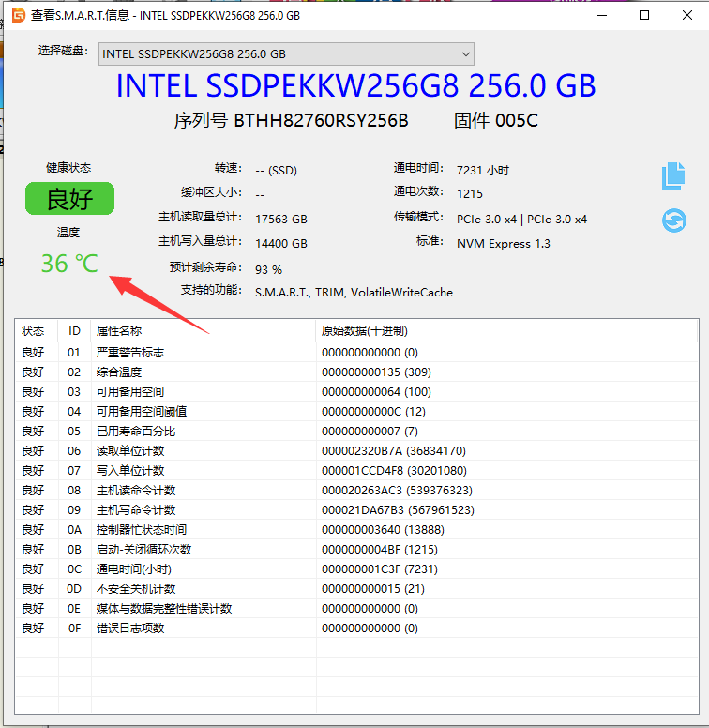709x728 pixels.
Task: Select the 严重警告标志 row
Action: point(356,353)
